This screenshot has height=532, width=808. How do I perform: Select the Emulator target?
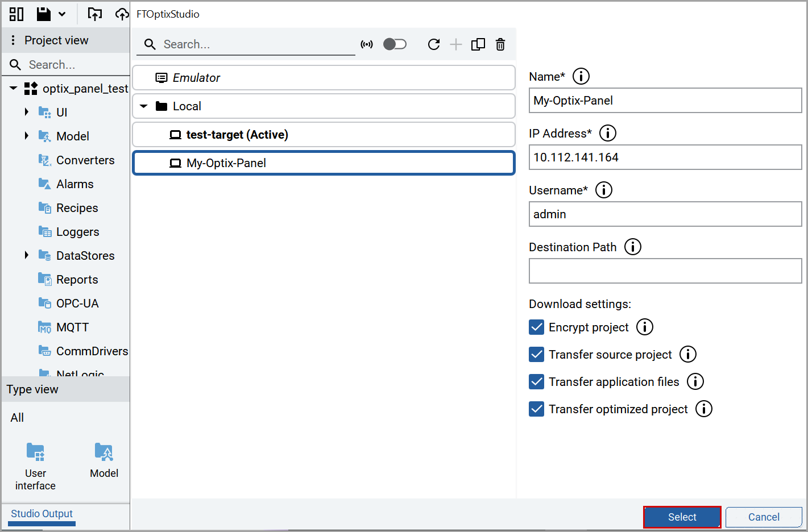click(x=324, y=78)
